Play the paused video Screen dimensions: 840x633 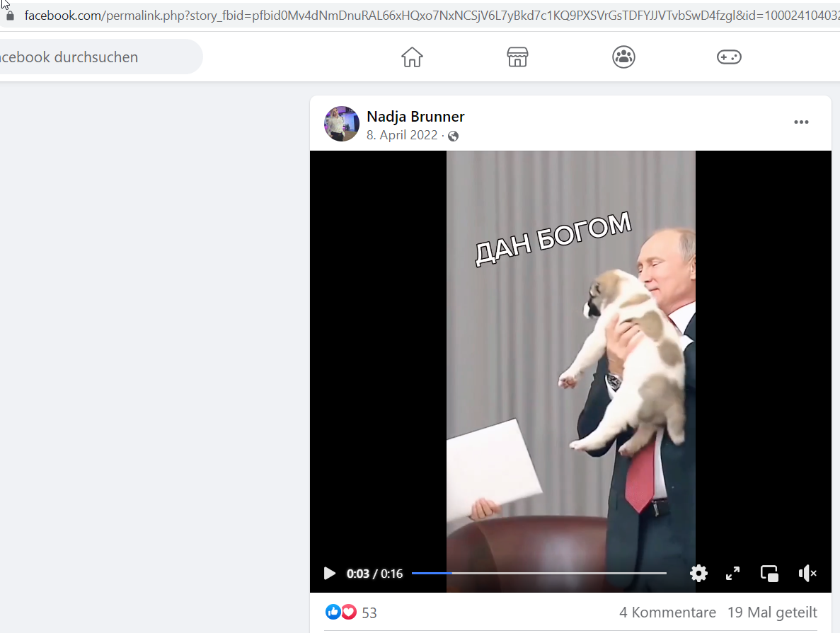(x=330, y=574)
